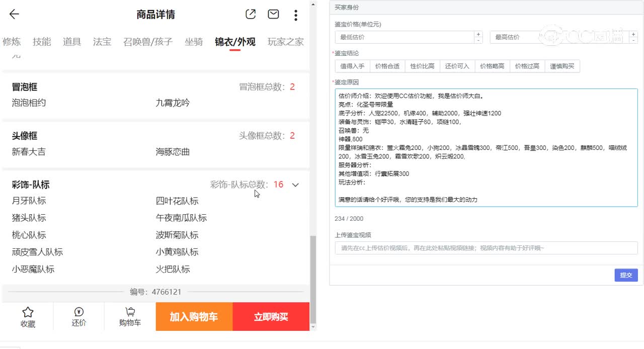The width and height of the screenshot is (644, 349).
Task: Click the 上传鉴宝视频 video link field
Action: pos(483,248)
